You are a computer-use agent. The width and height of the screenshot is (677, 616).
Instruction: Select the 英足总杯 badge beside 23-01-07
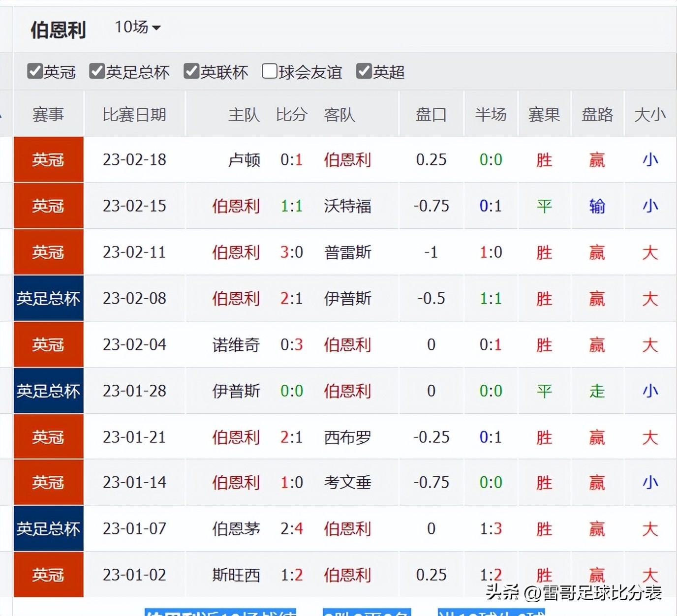pos(48,528)
